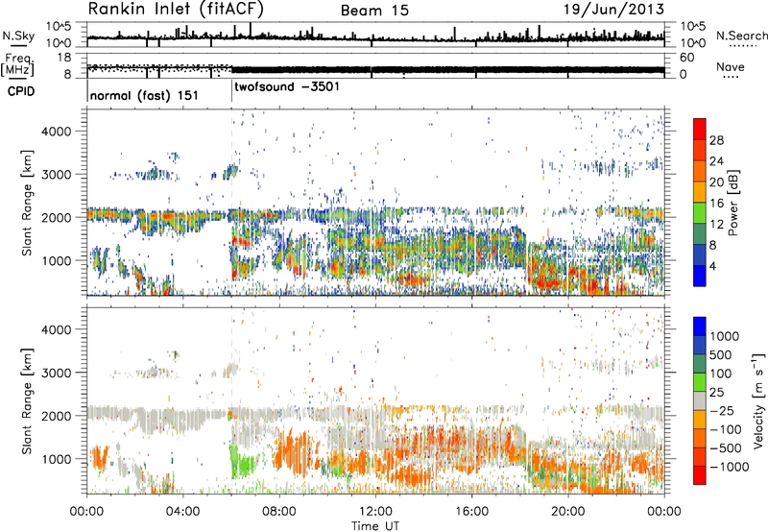Click the 'Nave' legend label

731,66
